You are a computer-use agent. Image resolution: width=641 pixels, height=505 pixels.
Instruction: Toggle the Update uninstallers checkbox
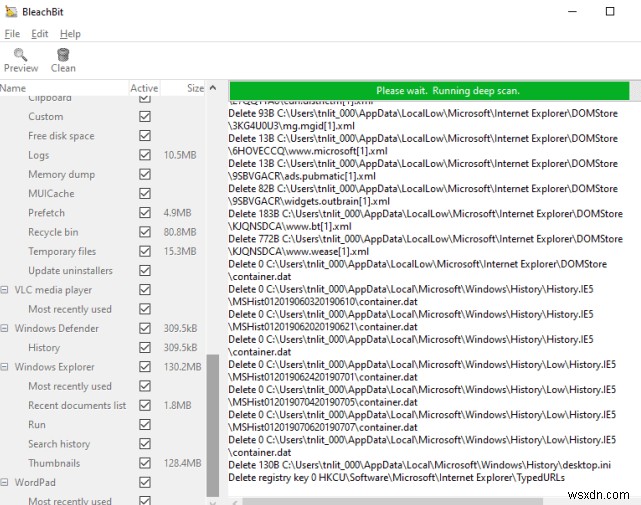pos(145,270)
